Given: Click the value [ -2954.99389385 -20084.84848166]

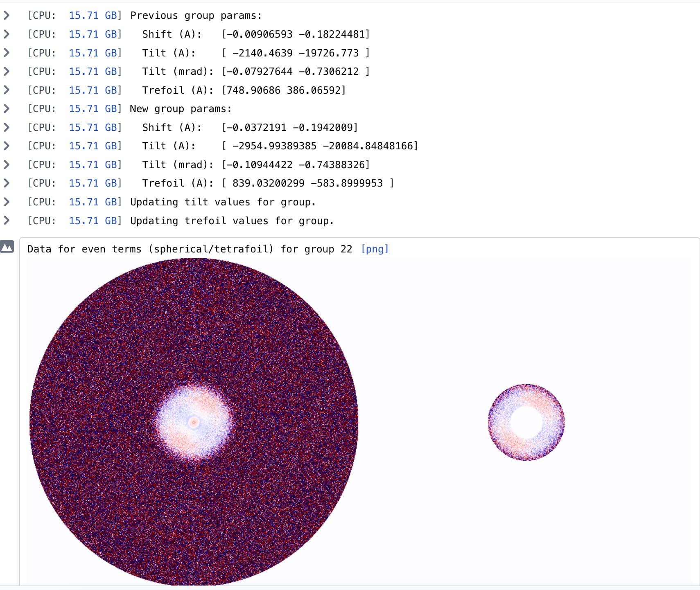Looking at the screenshot, I should click(320, 146).
